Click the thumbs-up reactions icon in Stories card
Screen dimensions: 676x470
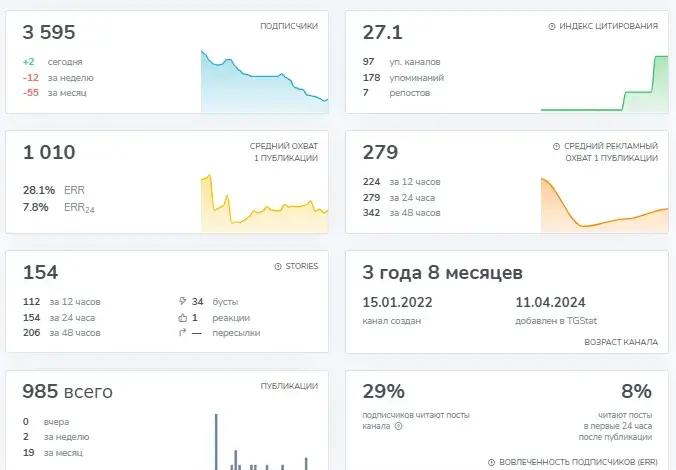[x=182, y=318]
